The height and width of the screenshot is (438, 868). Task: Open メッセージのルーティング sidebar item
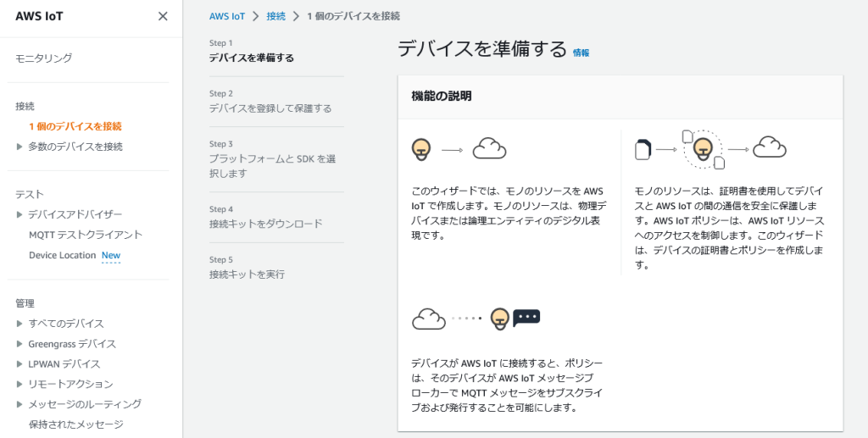coord(85,404)
